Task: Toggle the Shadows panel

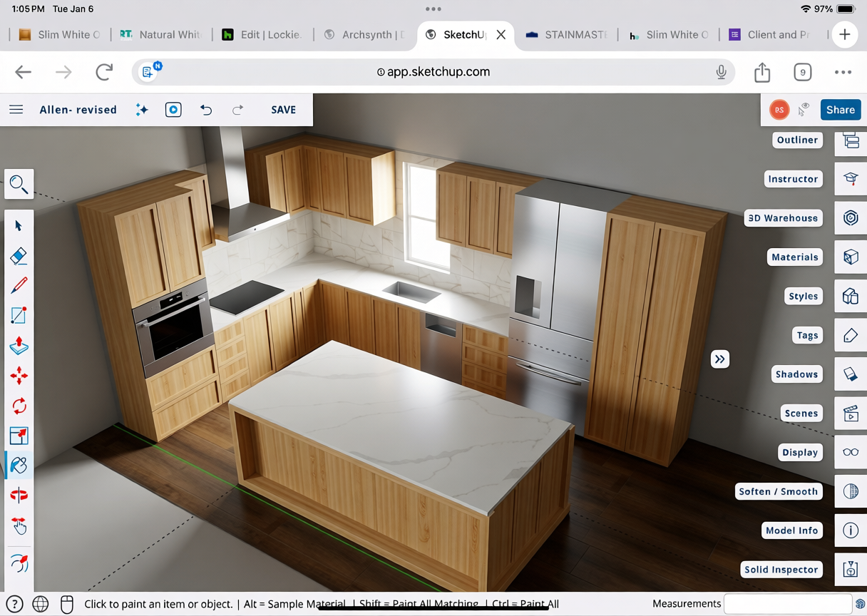Action: tap(851, 374)
